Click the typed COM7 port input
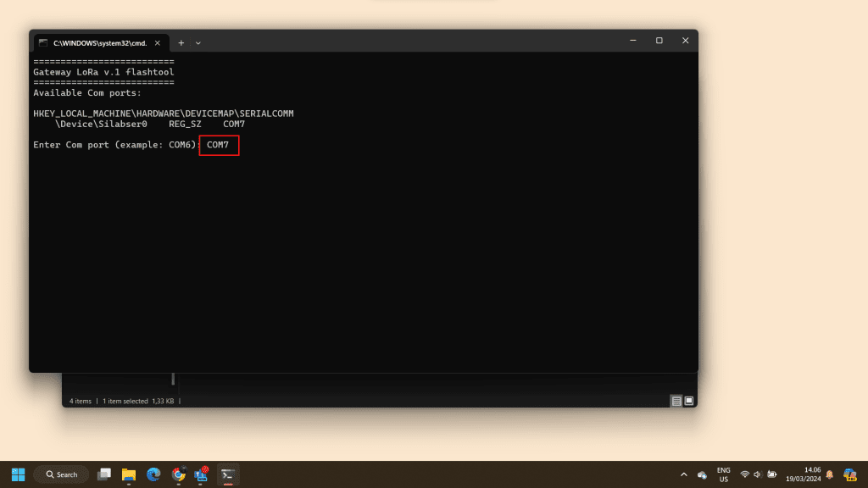The height and width of the screenshot is (488, 868). [219, 145]
